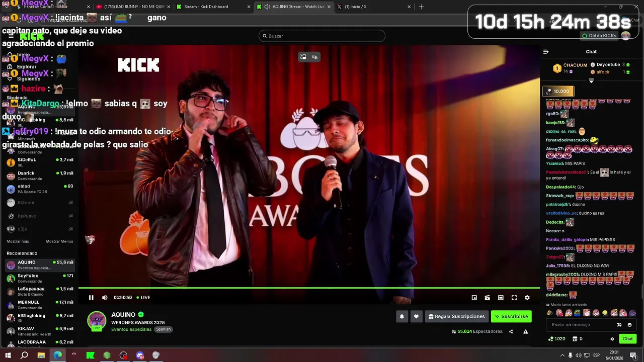Open recommended channel KIKJAV
Viewport: 644px width, 362px height.
pos(39,331)
